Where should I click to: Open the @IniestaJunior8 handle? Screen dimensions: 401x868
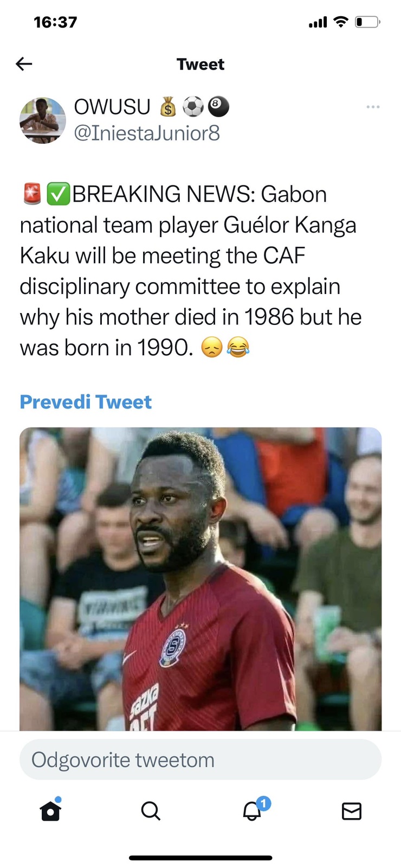[x=147, y=133]
